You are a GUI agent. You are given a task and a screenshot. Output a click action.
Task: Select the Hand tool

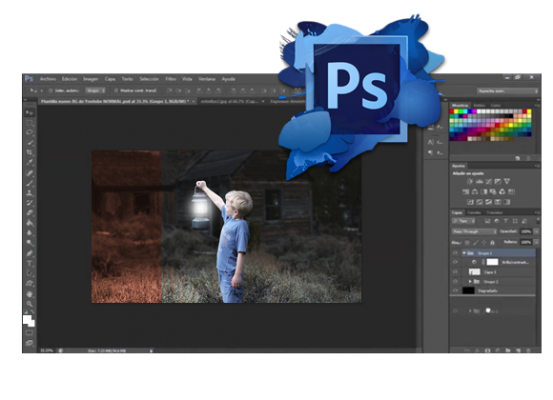click(x=30, y=294)
